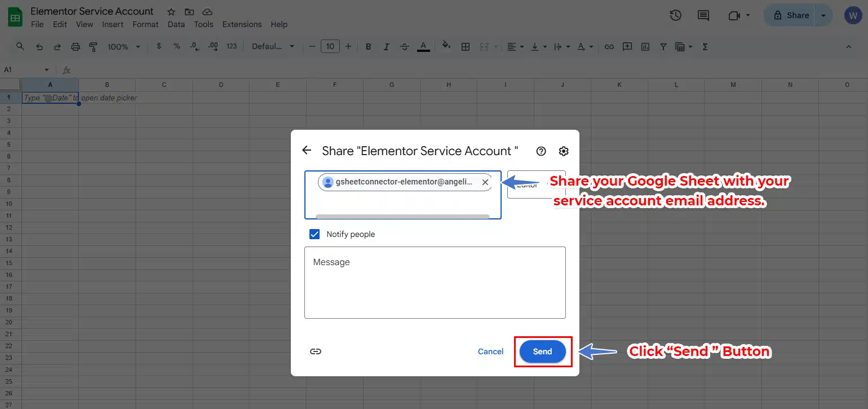Screen dimensions: 868x409
Task: Open version history clock icon
Action: click(675, 16)
